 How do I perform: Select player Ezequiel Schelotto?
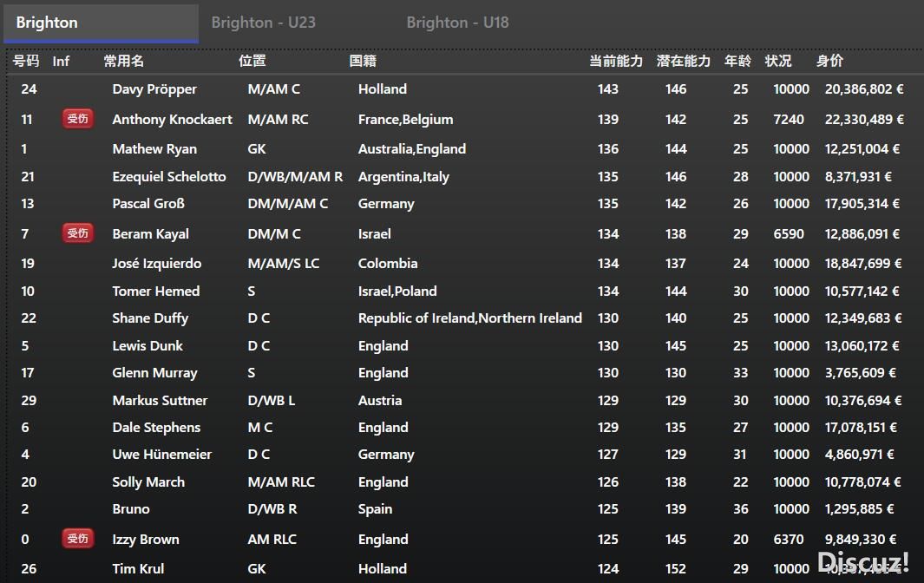point(169,176)
